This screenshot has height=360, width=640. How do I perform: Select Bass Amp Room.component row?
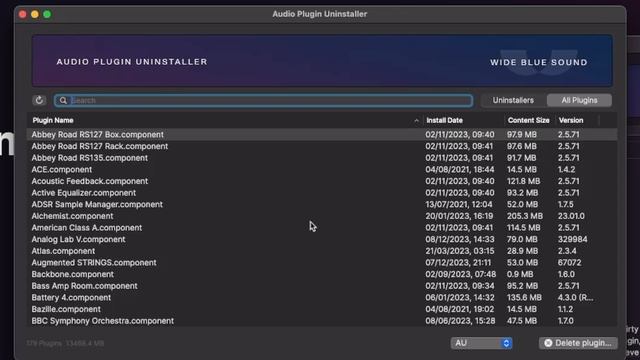point(322,286)
